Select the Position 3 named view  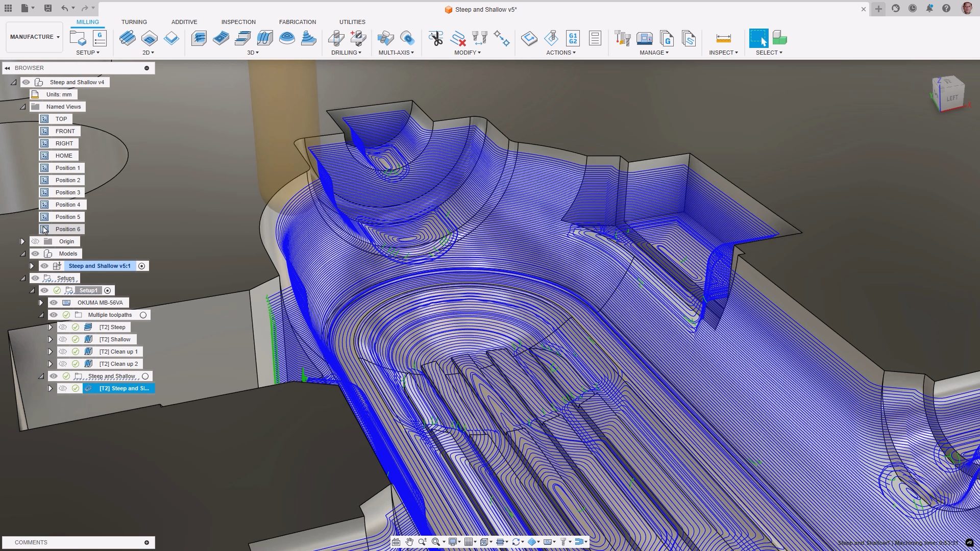[67, 192]
